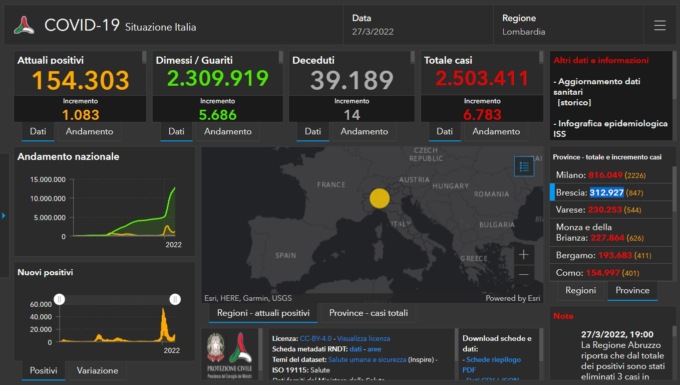Screen dimensions: 680x385
Task: Click the right handle of the Nuovi positivi range slider
Action: [x=175, y=299]
